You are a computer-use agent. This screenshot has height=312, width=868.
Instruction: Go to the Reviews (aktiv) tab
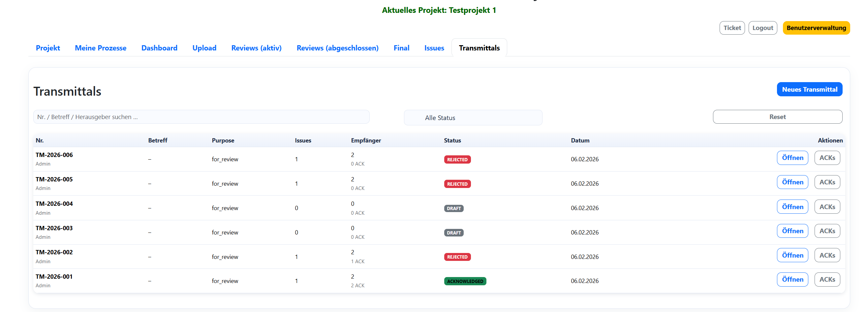[x=256, y=48]
